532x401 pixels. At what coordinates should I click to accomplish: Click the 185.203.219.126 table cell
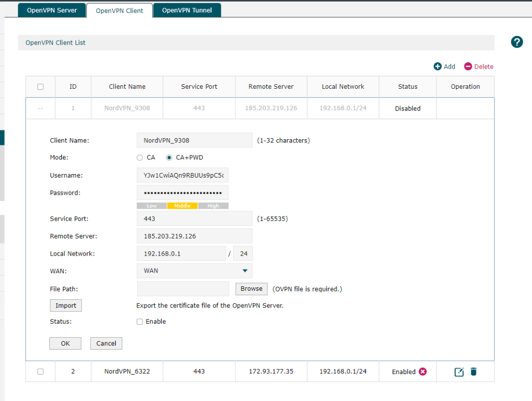click(271, 108)
